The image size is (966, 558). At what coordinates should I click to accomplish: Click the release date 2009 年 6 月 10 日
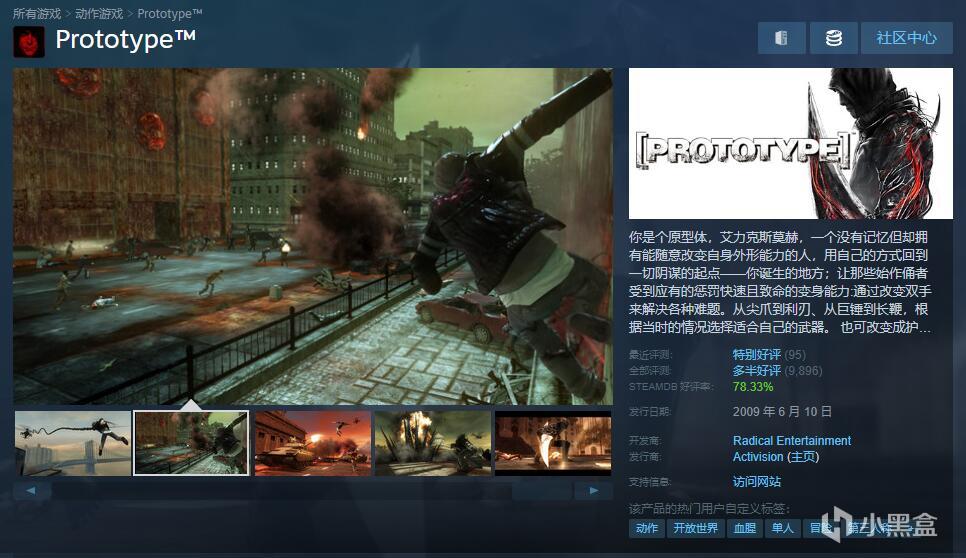[782, 411]
